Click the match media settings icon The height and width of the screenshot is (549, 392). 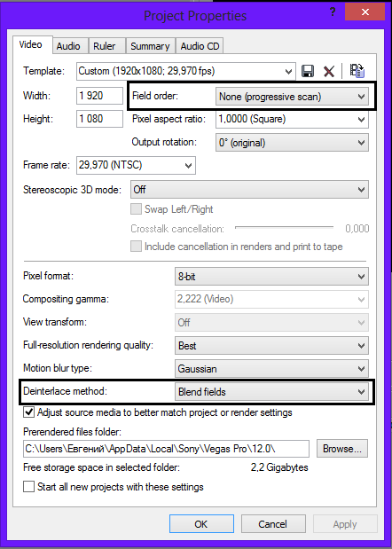coord(357,71)
